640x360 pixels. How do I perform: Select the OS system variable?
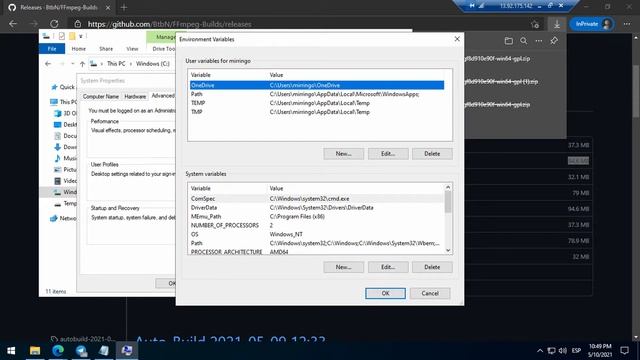[317, 234]
